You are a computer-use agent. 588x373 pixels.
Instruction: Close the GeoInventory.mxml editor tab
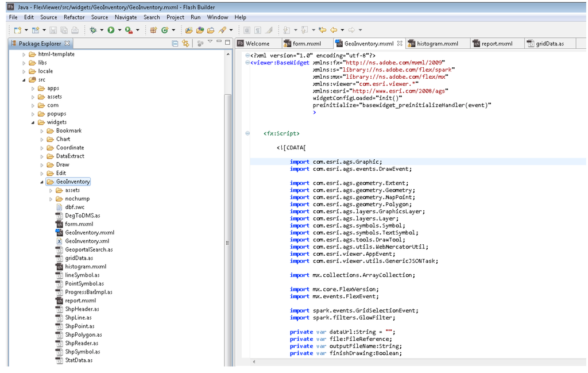click(399, 43)
